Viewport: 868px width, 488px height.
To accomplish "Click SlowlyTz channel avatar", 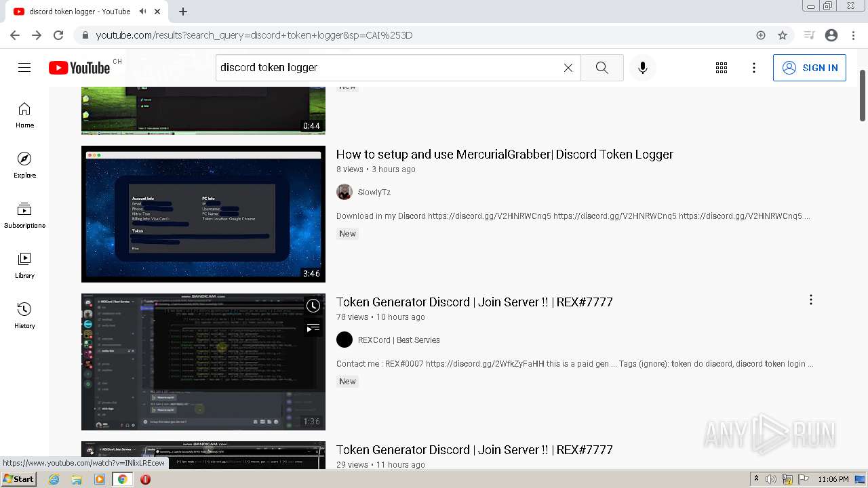I will tap(344, 192).
